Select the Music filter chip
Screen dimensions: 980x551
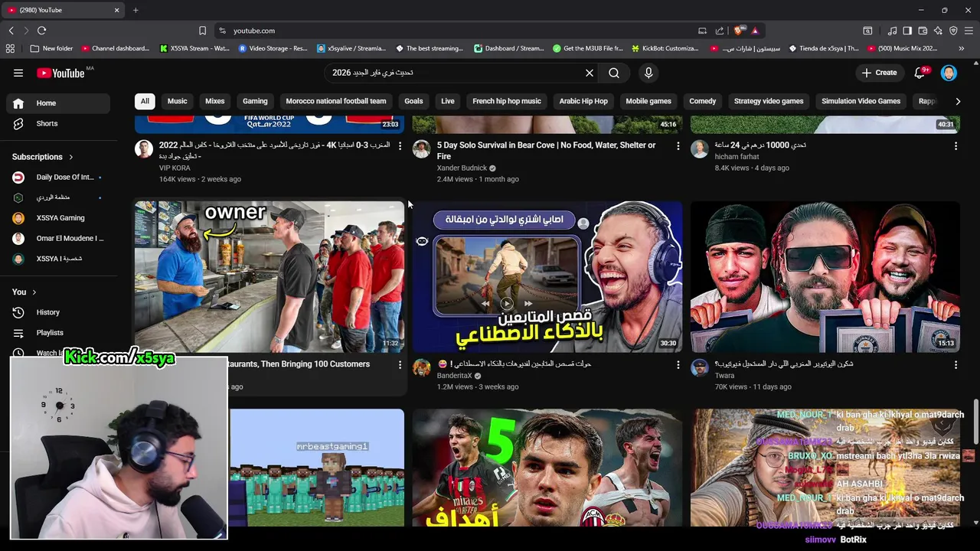point(177,101)
